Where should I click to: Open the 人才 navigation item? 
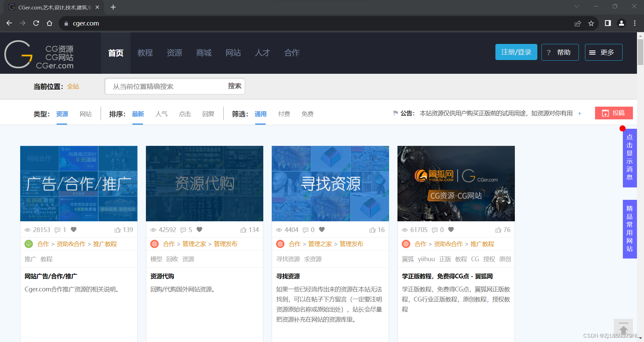pyautogui.click(x=262, y=53)
